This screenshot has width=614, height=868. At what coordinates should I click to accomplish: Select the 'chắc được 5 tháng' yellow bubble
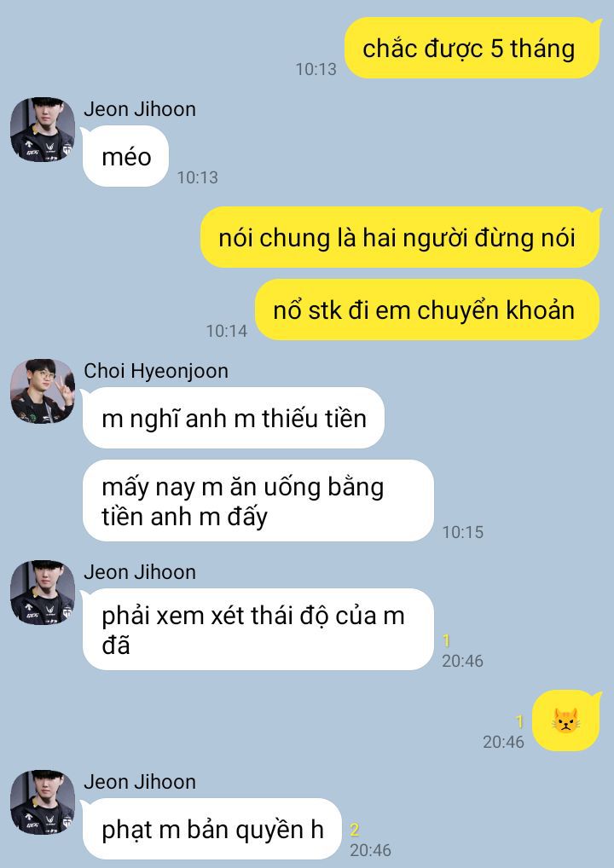[x=472, y=48]
